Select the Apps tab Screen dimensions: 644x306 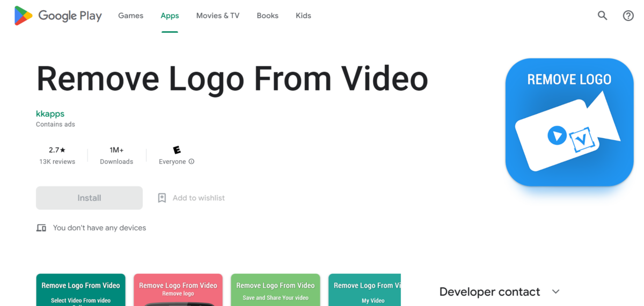point(170,16)
